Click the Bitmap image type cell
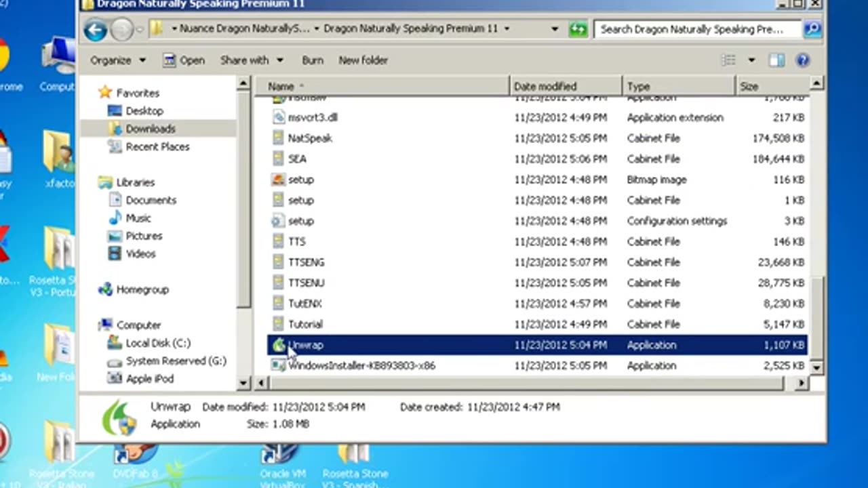 [656, 180]
